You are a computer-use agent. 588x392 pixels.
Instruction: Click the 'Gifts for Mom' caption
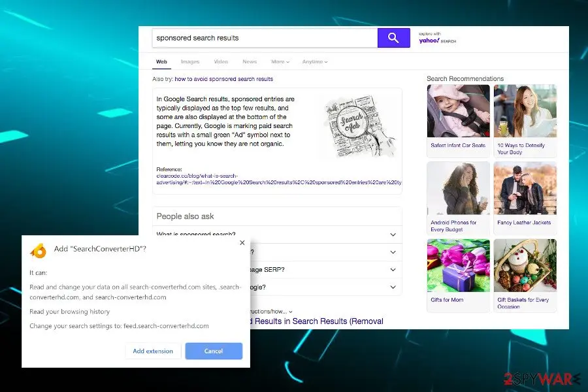[447, 300]
